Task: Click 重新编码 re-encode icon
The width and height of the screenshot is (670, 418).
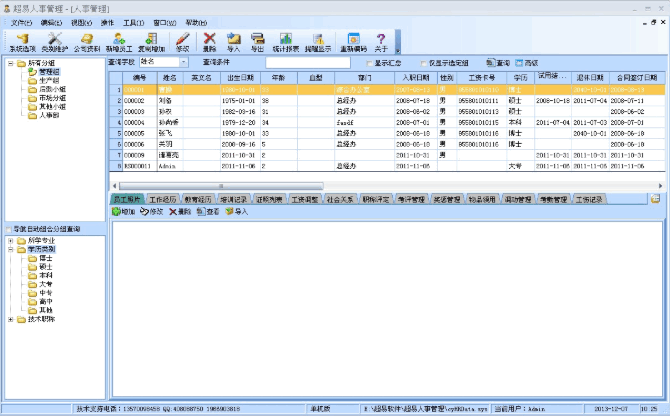Action: tap(353, 43)
